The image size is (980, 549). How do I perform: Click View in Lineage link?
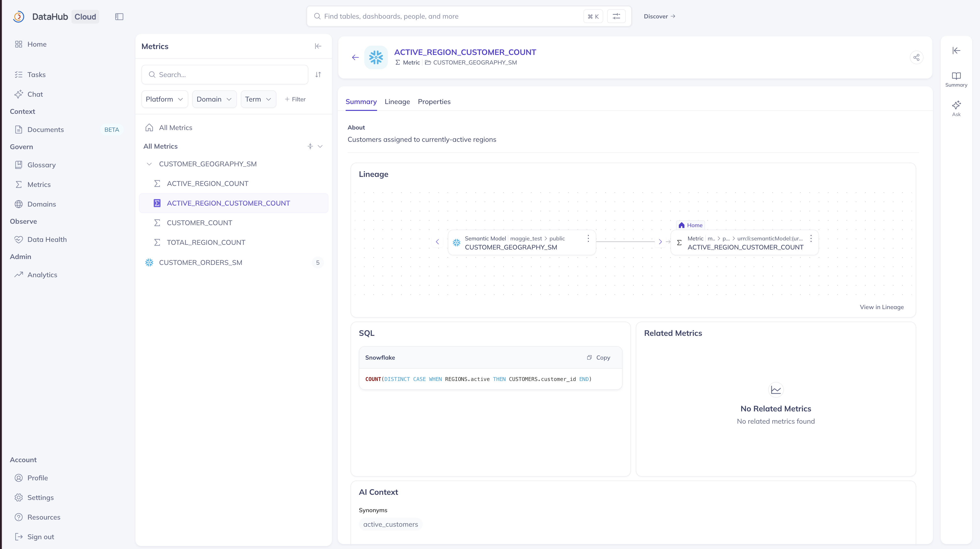point(882,307)
